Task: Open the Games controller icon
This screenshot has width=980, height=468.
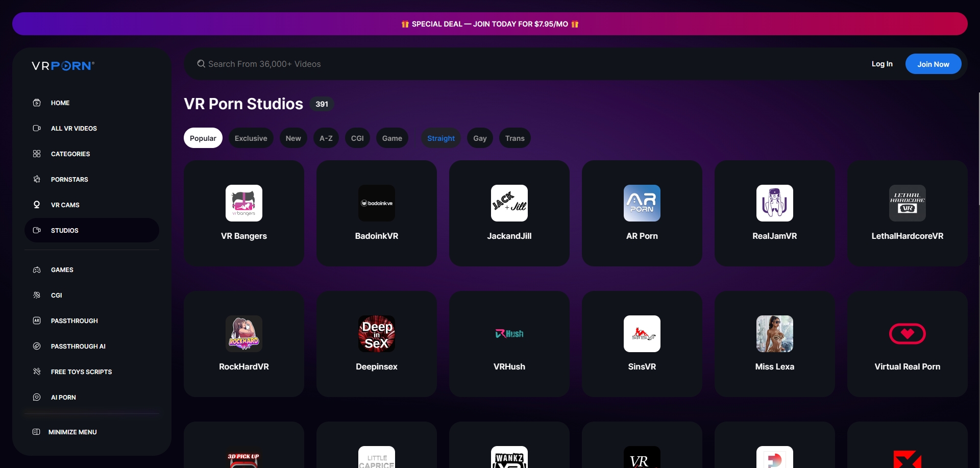Action: [37, 270]
